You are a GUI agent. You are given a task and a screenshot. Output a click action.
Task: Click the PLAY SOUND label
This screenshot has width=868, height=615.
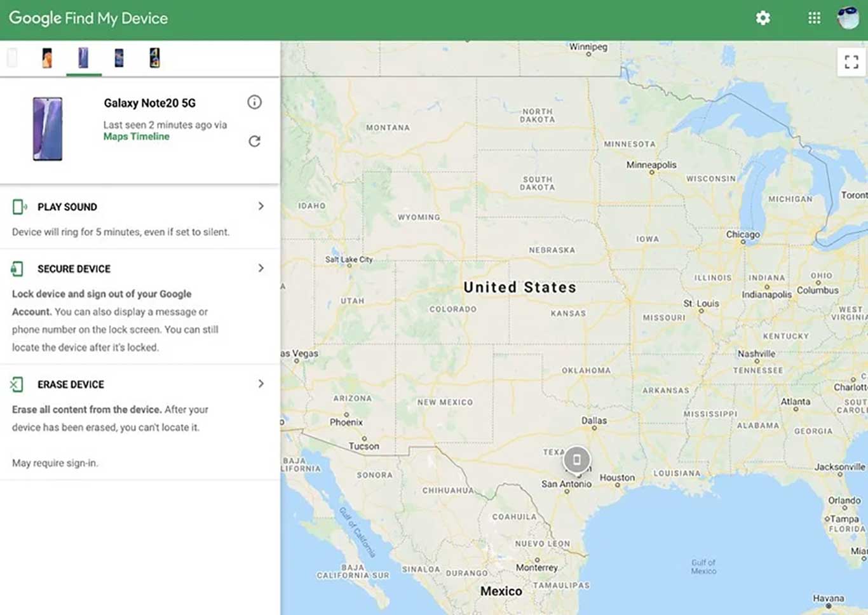pyautogui.click(x=67, y=207)
